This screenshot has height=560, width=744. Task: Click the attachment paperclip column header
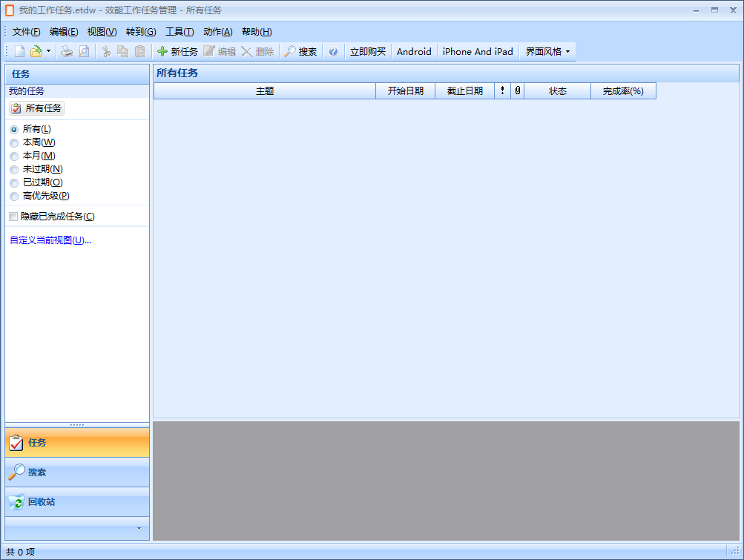(x=518, y=91)
